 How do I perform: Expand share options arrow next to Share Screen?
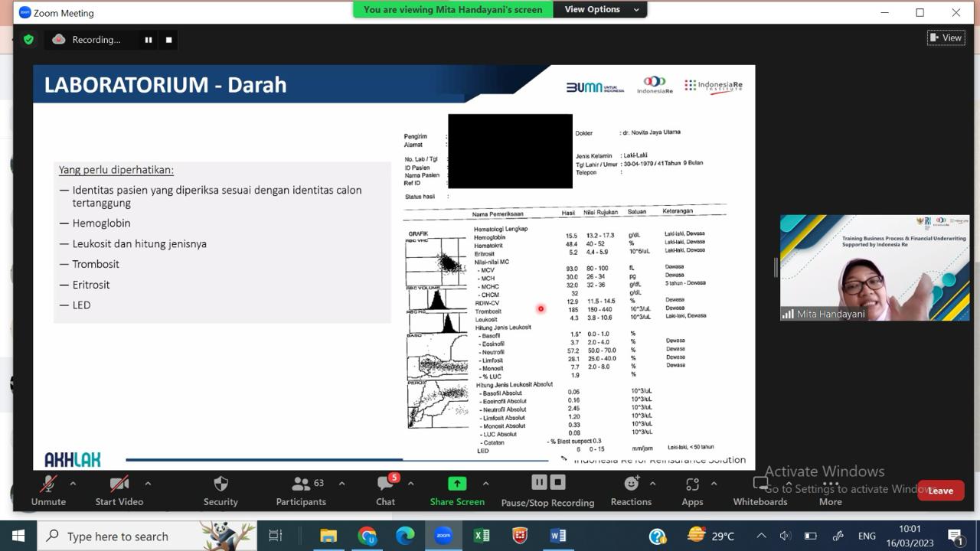point(485,484)
